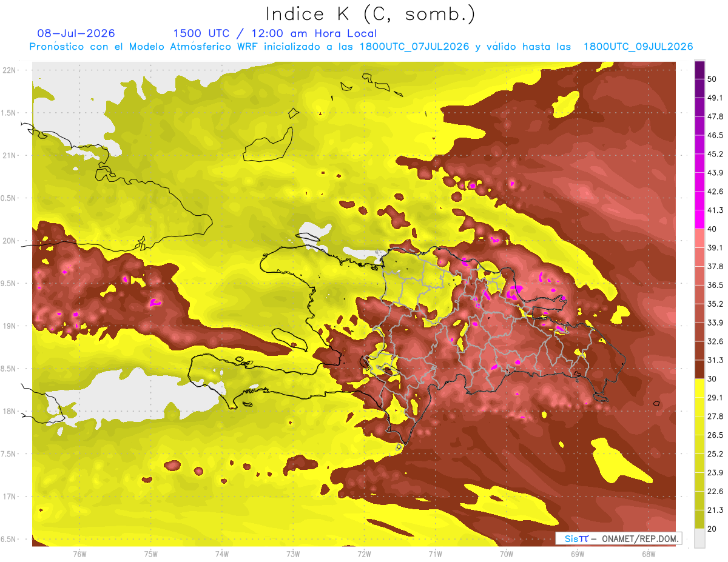The width and height of the screenshot is (728, 562).
Task: Click the chart title 'Indice K (C, somb.)'
Action: point(370,14)
